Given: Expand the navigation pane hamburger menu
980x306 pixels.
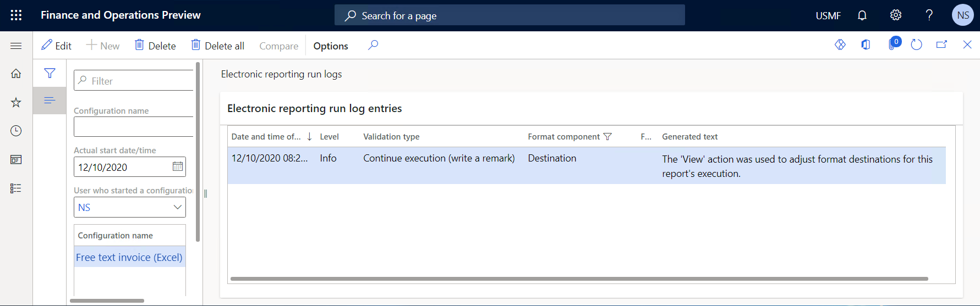Looking at the screenshot, I should pyautogui.click(x=16, y=46).
